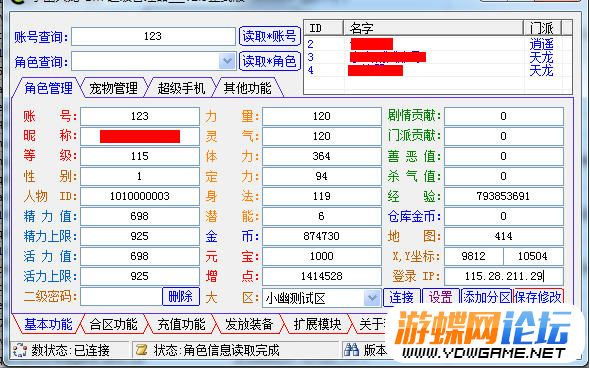Click the 读取*角色 button
This screenshot has width=590, height=368.
pyautogui.click(x=270, y=61)
